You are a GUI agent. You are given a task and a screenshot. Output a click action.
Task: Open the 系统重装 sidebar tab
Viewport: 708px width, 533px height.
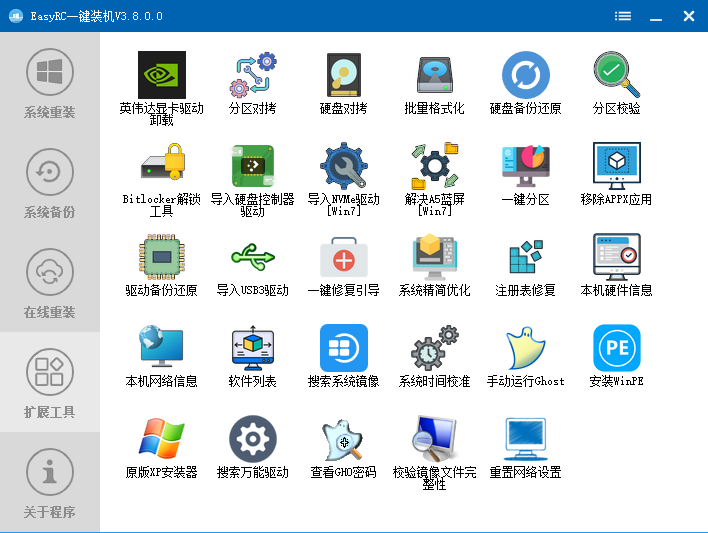(50, 82)
